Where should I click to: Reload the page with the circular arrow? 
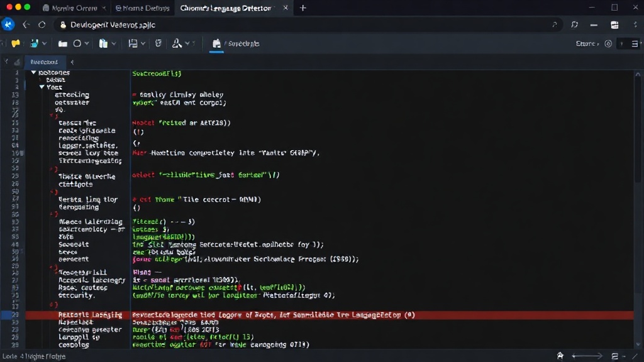[42, 25]
